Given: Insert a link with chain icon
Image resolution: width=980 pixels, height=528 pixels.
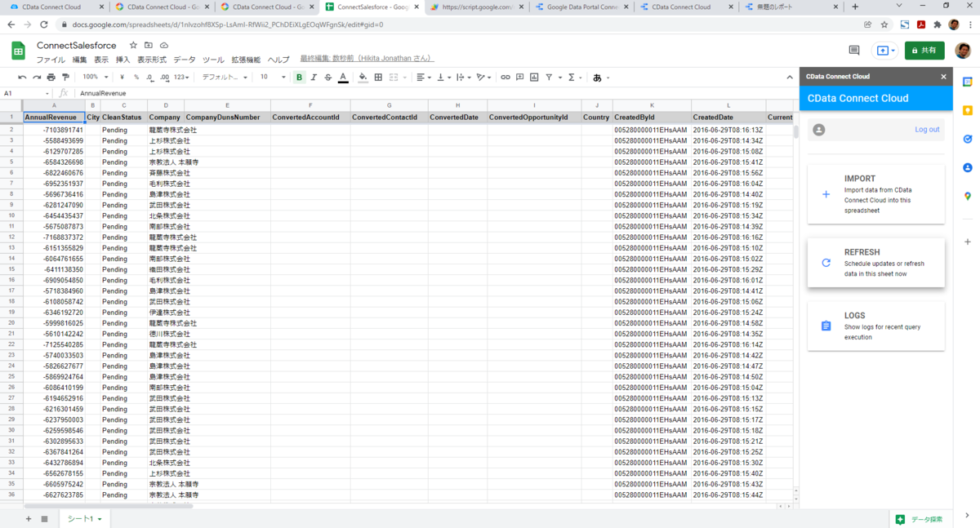Looking at the screenshot, I should click(x=506, y=78).
